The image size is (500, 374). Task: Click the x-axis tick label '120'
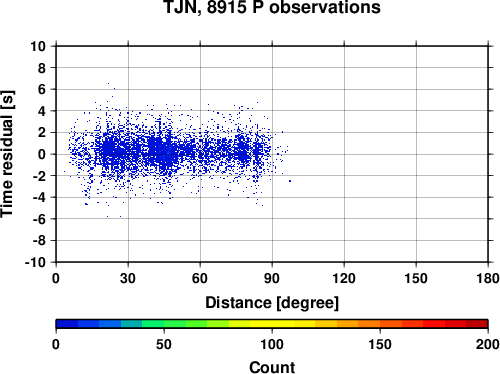[344, 278]
